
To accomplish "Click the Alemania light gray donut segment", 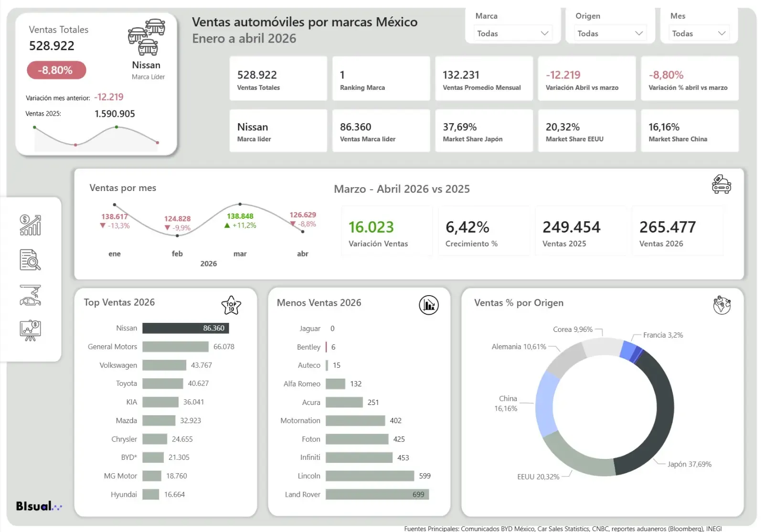I will (565, 360).
